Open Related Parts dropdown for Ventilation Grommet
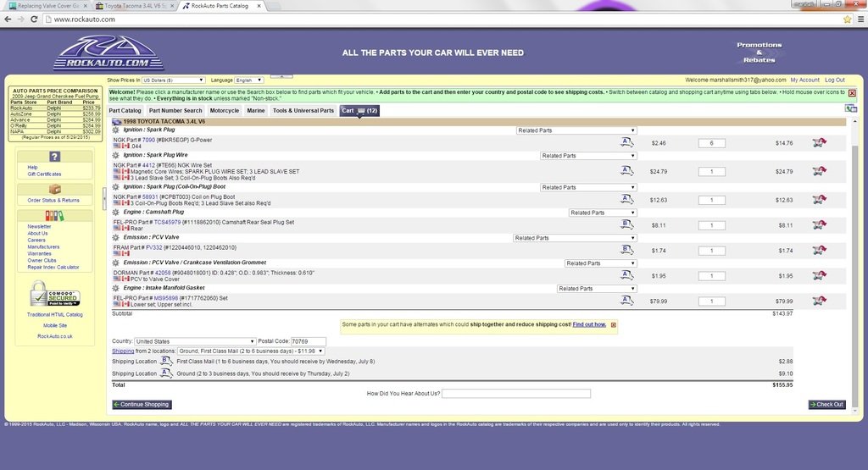Image resolution: width=868 pixels, height=470 pixels. pos(601,263)
